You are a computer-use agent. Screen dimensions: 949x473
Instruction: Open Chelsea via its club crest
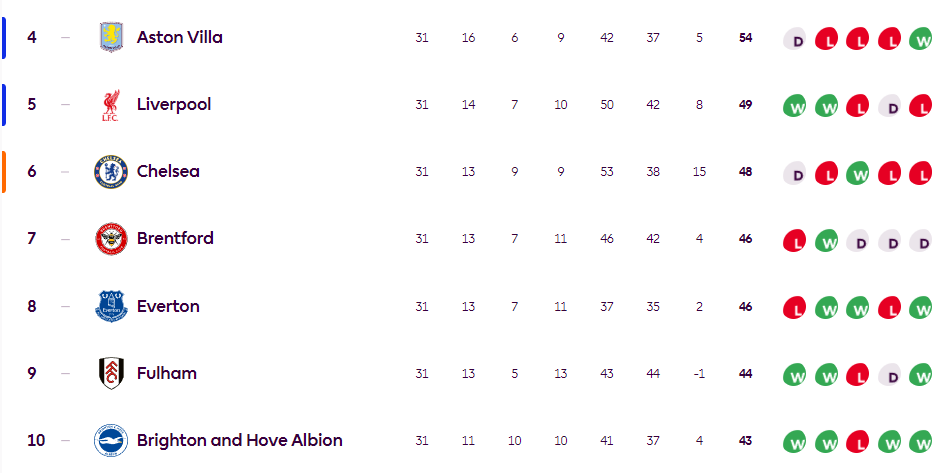[111, 172]
